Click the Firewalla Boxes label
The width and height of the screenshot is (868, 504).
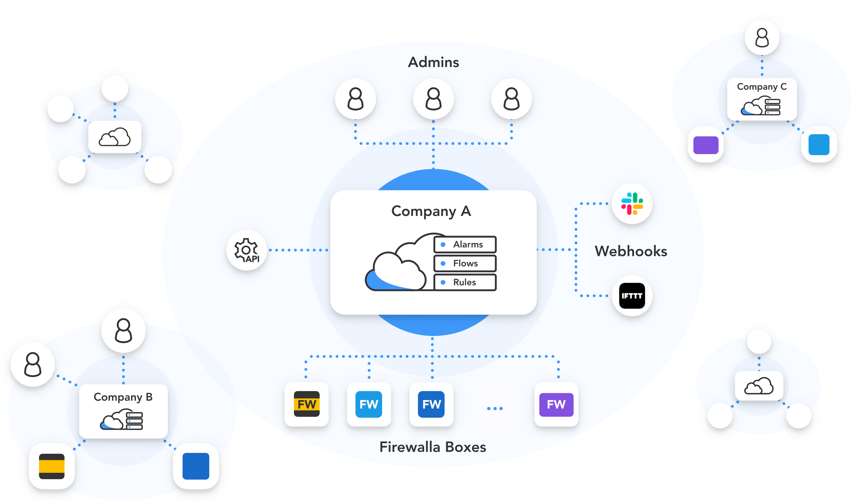click(433, 447)
